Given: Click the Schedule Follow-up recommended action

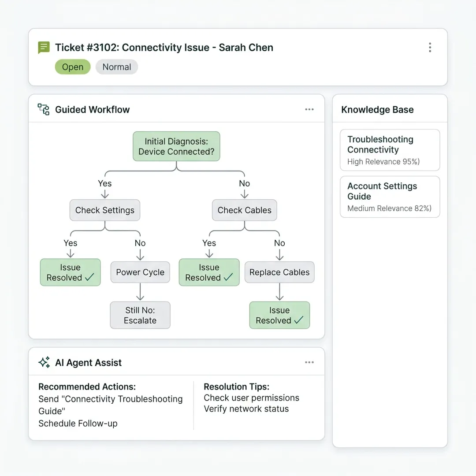Looking at the screenshot, I should [78, 423].
